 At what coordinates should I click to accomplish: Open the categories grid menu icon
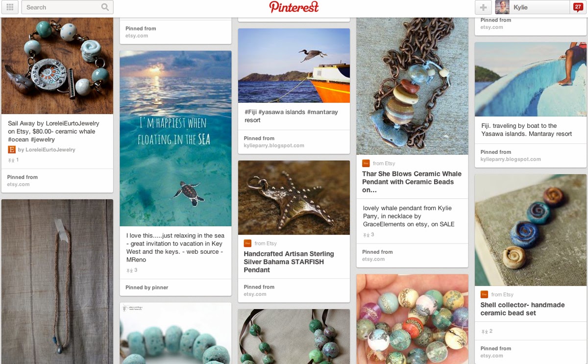pos(10,7)
